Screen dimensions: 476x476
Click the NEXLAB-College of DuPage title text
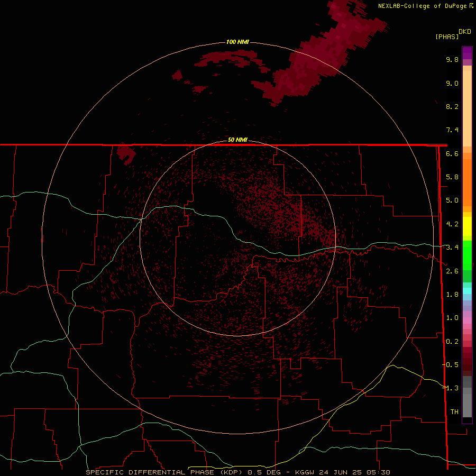pyautogui.click(x=423, y=6)
